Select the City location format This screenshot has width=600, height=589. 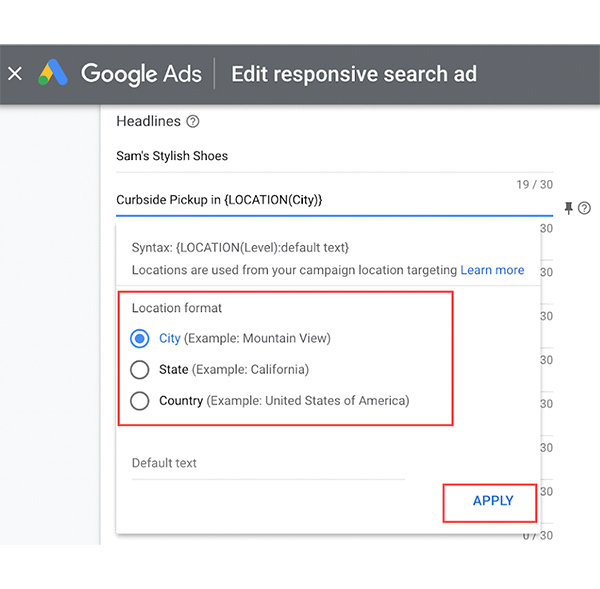click(x=140, y=338)
